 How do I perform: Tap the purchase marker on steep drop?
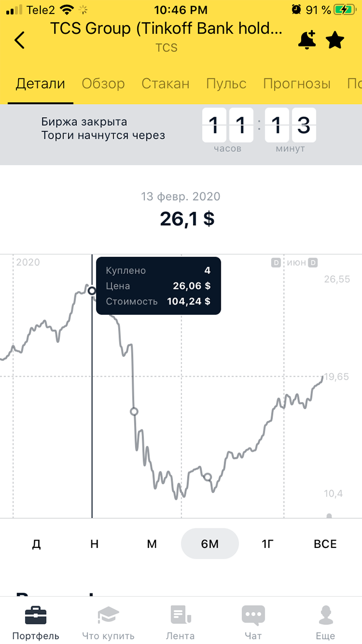(134, 411)
